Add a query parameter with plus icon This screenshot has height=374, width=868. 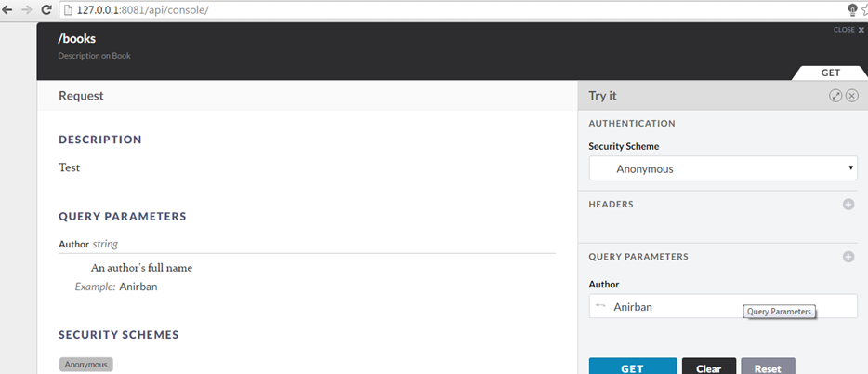(848, 257)
